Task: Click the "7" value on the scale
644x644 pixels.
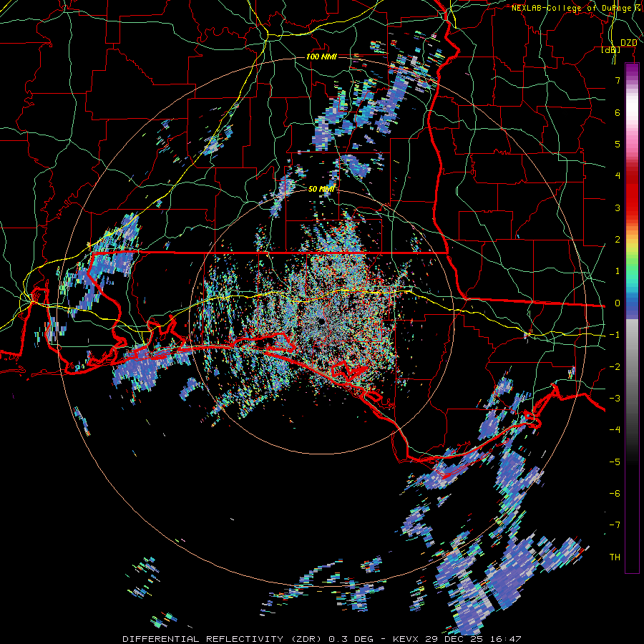Action: [x=618, y=80]
